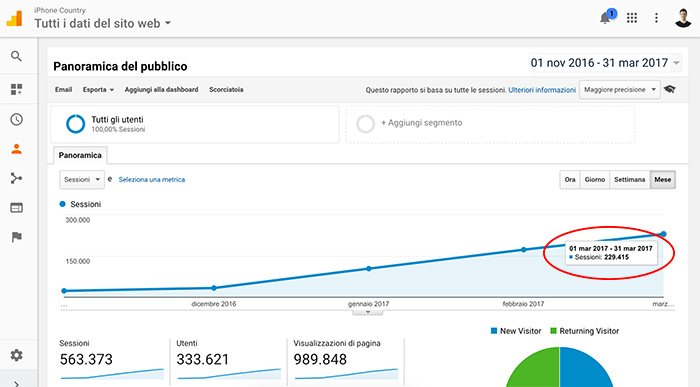
Task: Click the green pie chart slice
Action: coord(536,370)
